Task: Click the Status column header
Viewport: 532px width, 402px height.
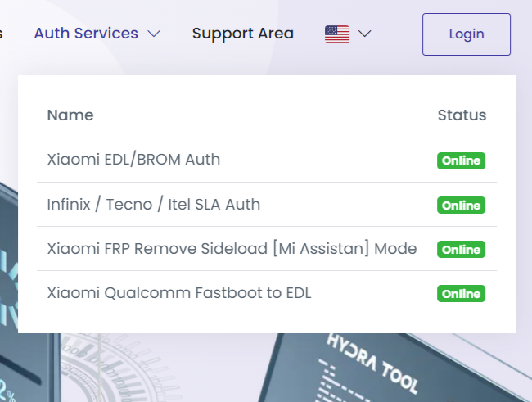Action: coord(462,115)
